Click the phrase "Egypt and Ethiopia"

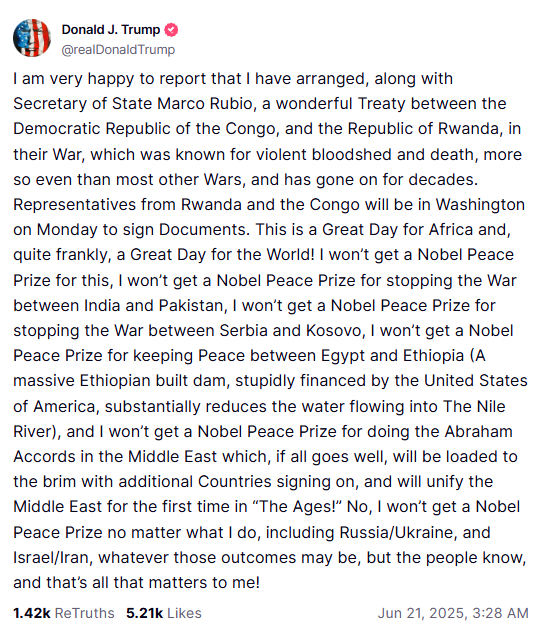point(392,356)
